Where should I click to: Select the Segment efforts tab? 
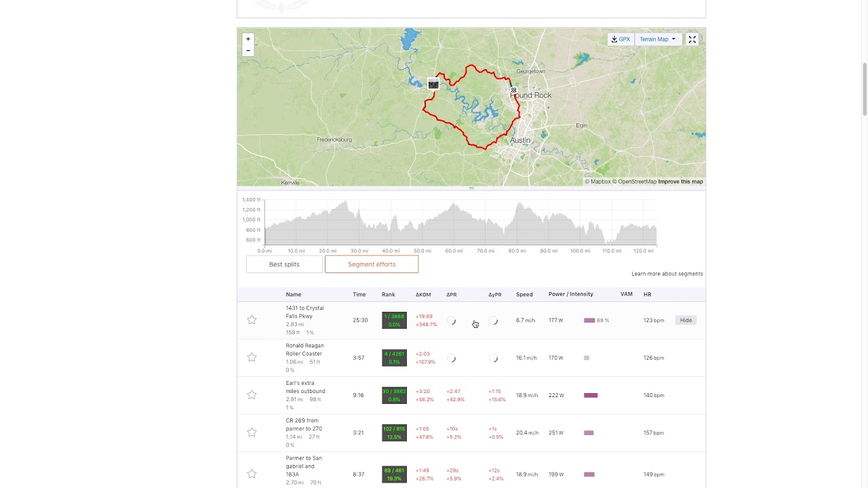(x=372, y=264)
